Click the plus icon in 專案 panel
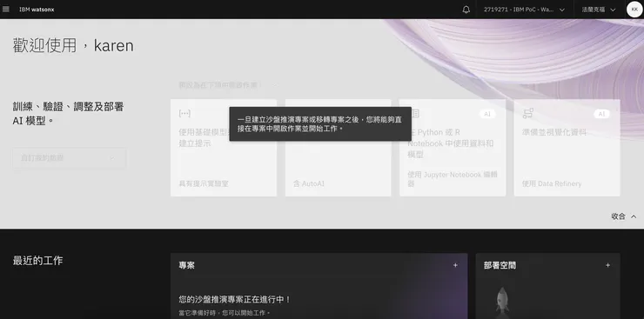Image resolution: width=644 pixels, height=319 pixels. click(455, 265)
